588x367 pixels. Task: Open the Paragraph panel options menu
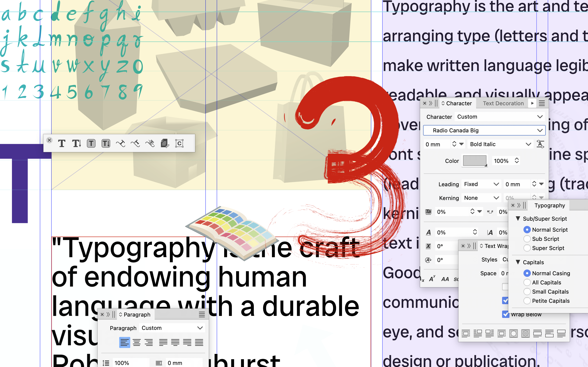click(202, 314)
